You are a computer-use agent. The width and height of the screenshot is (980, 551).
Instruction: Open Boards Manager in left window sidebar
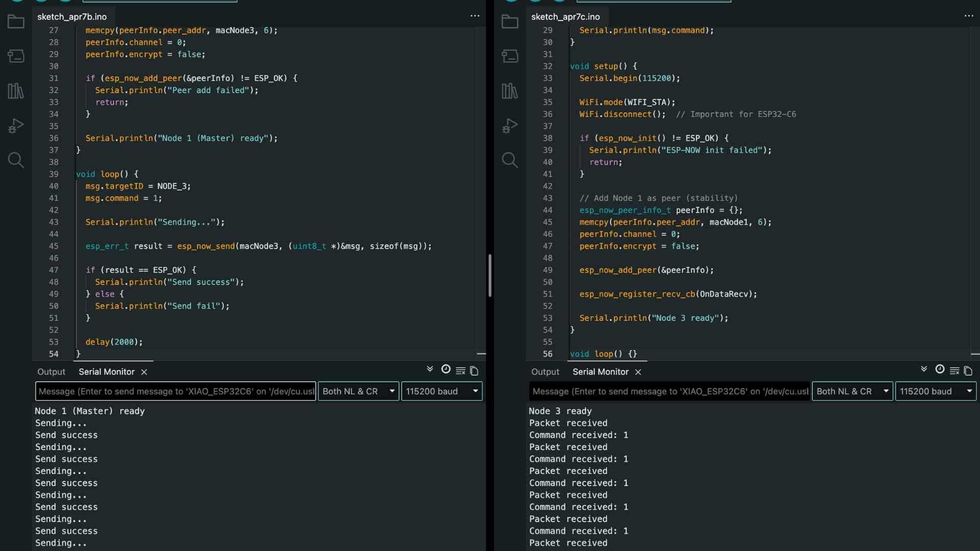point(16,56)
